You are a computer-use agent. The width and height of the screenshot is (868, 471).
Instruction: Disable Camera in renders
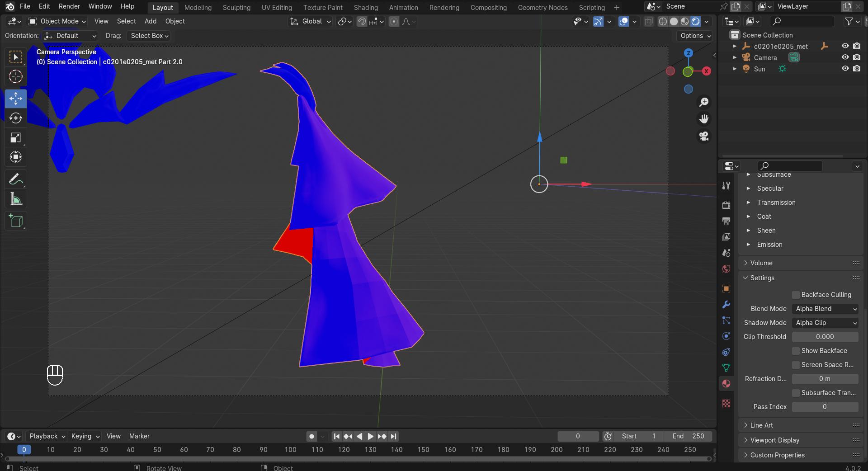coord(857,57)
